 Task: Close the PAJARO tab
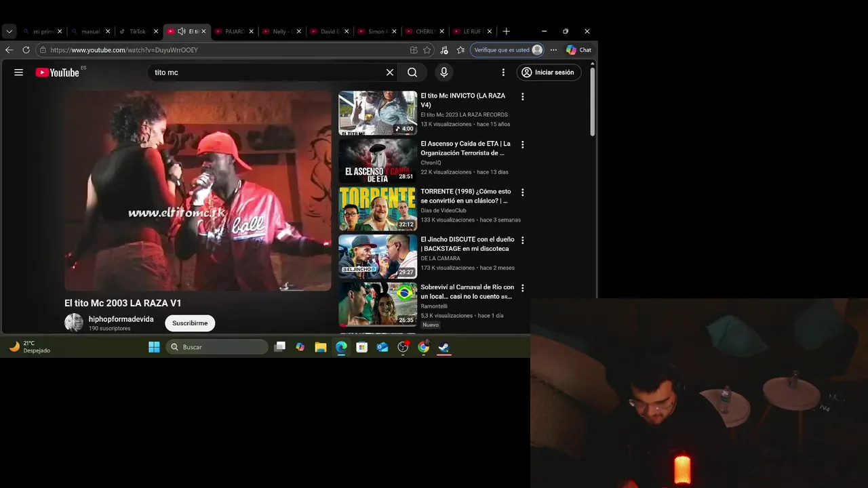point(251,31)
